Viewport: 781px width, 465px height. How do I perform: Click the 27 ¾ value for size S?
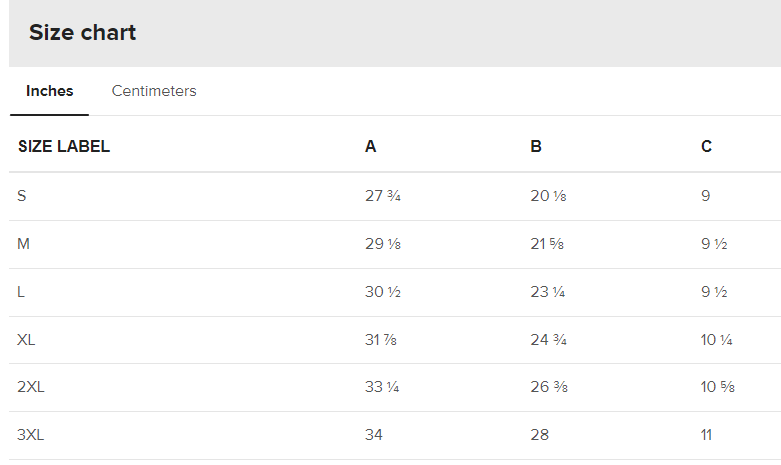[x=383, y=196]
